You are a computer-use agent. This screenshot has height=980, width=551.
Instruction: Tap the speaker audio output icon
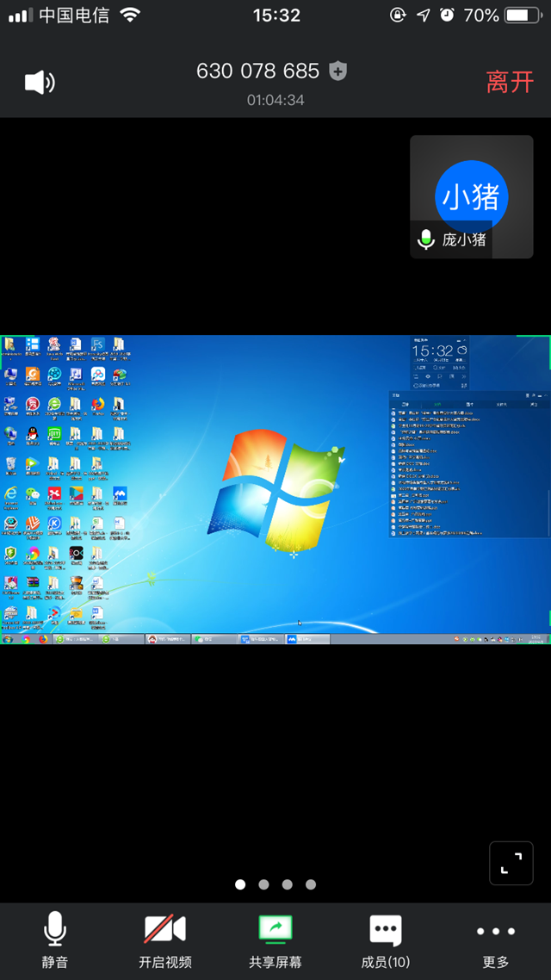coord(40,83)
